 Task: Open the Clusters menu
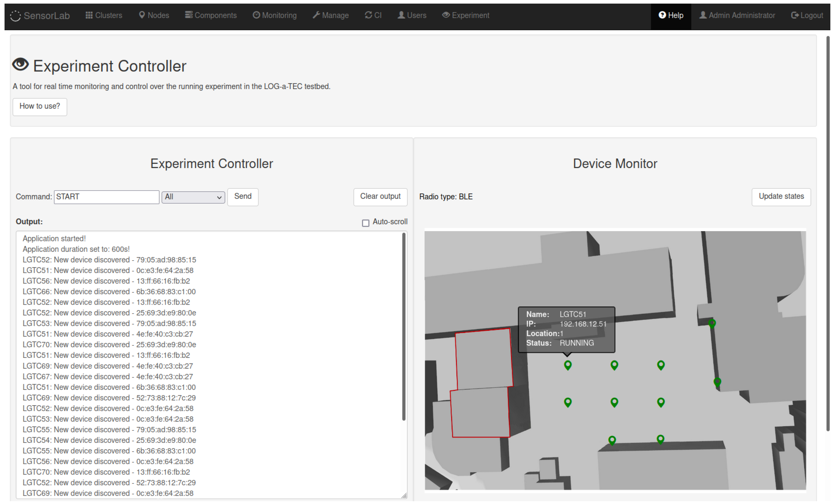click(104, 15)
